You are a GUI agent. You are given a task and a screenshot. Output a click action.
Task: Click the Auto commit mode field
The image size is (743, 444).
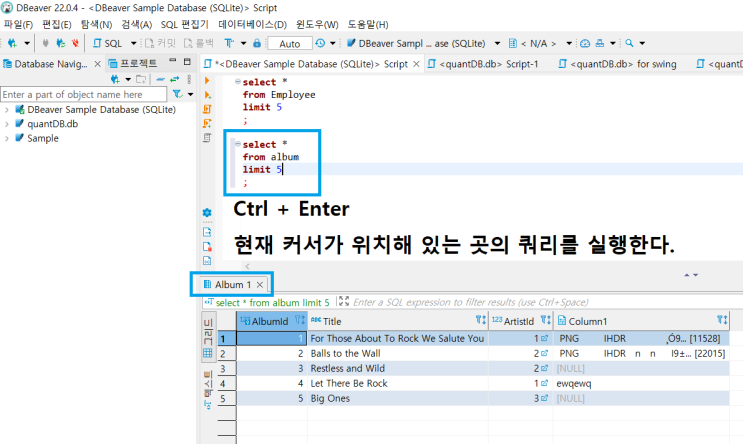point(290,44)
